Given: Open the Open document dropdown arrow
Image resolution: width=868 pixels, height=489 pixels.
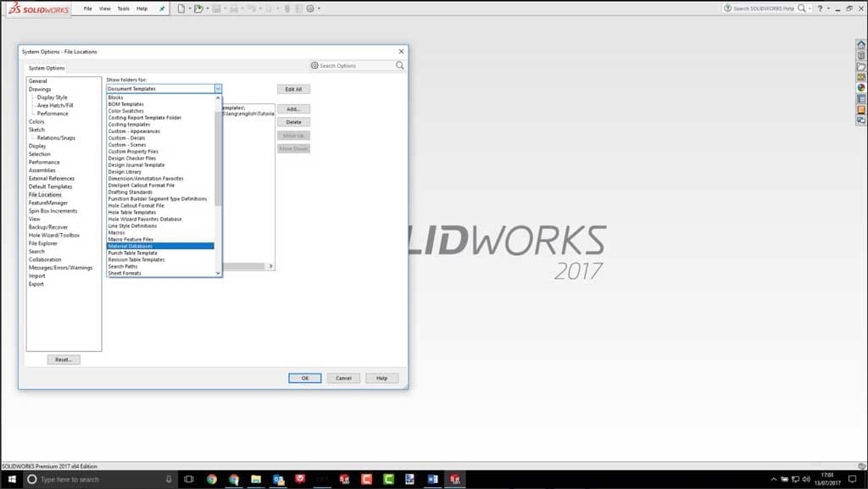Looking at the screenshot, I should click(208, 8).
